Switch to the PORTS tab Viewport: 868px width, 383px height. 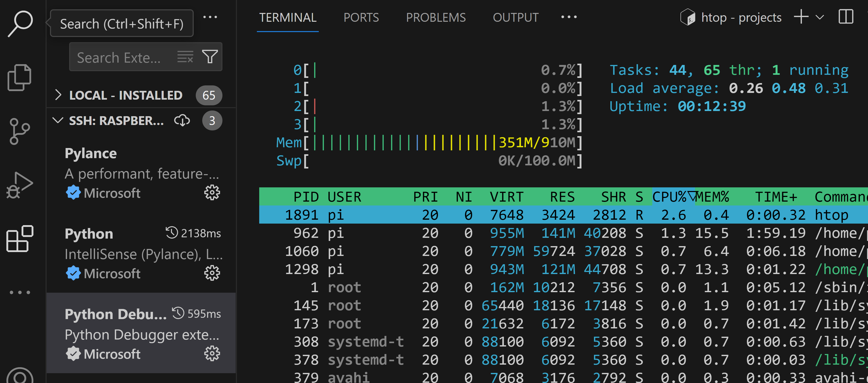(361, 17)
